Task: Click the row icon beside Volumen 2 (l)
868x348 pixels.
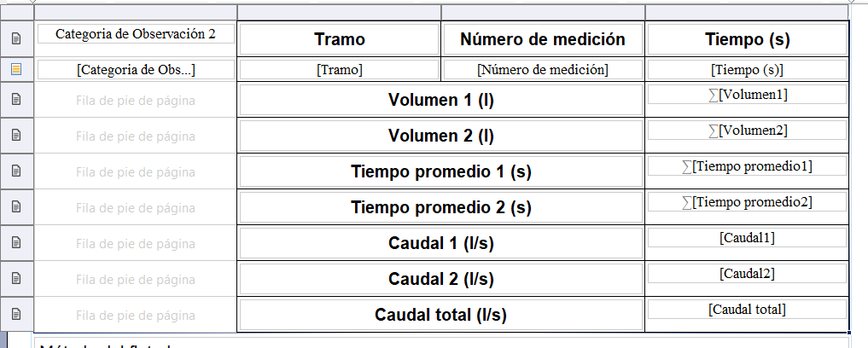Action: pos(16,135)
